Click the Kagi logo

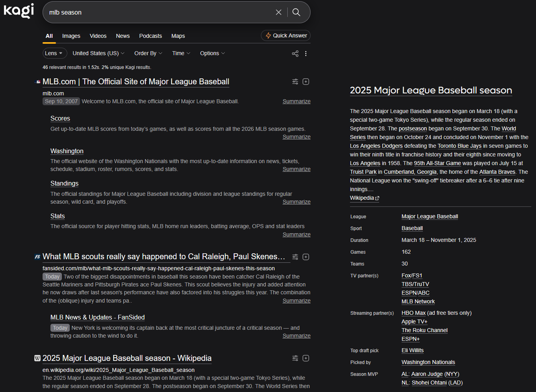[x=19, y=11]
